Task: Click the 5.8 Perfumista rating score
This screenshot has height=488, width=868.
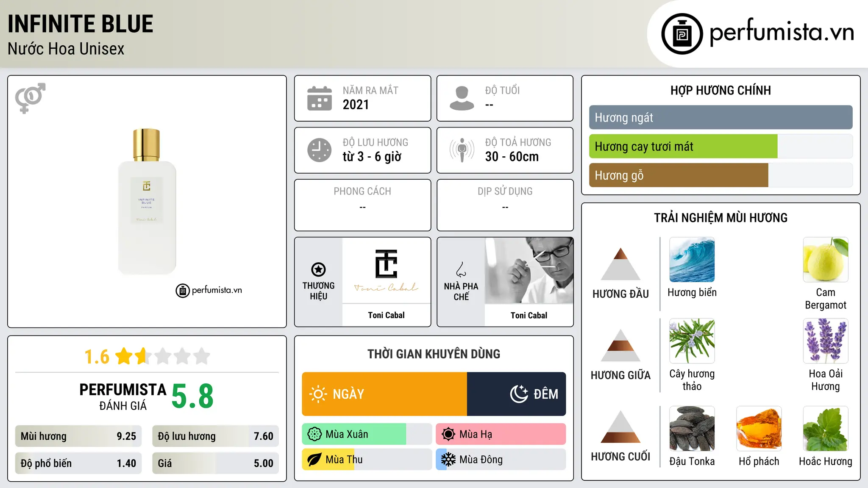Action: pyautogui.click(x=192, y=396)
